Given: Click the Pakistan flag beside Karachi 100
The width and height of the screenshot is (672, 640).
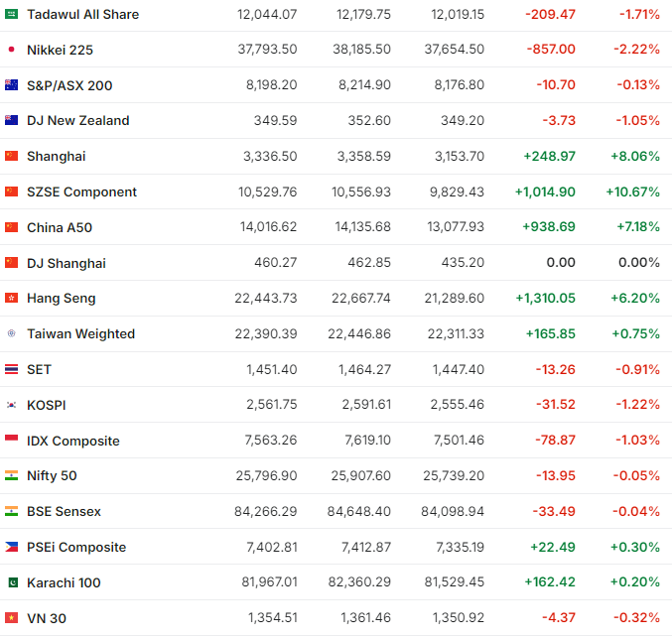Looking at the screenshot, I should coord(12,582).
